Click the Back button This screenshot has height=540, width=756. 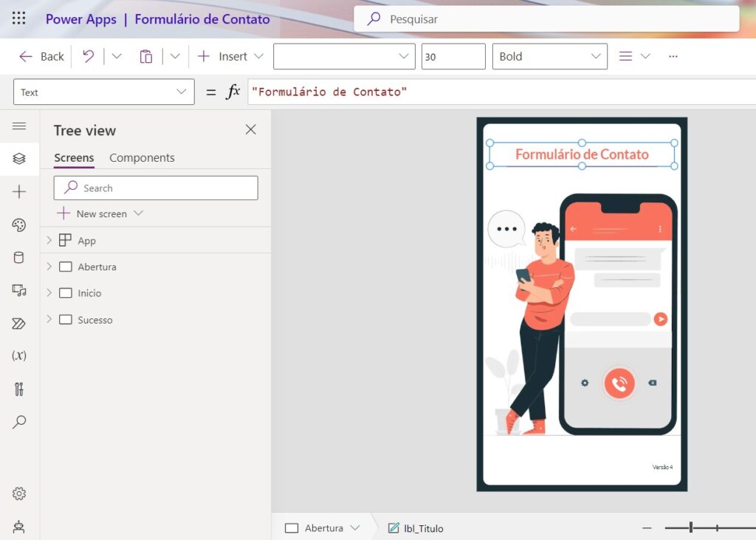pyautogui.click(x=42, y=56)
